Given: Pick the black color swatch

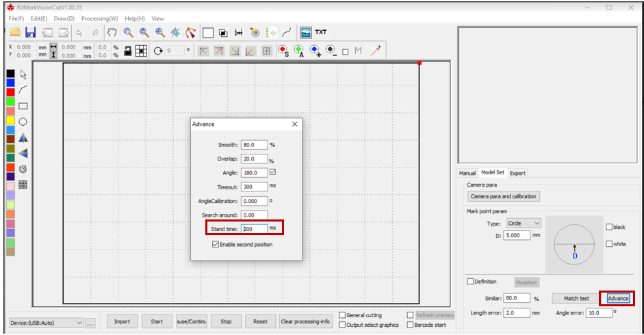Looking at the screenshot, I should (x=11, y=73).
